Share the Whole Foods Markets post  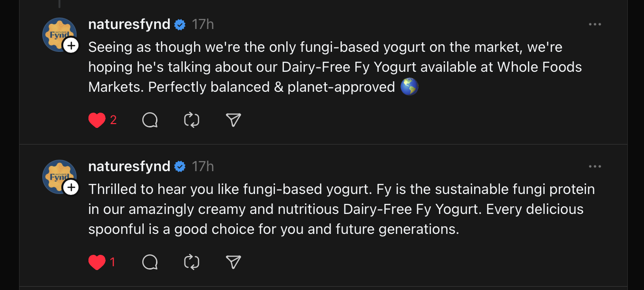click(233, 120)
